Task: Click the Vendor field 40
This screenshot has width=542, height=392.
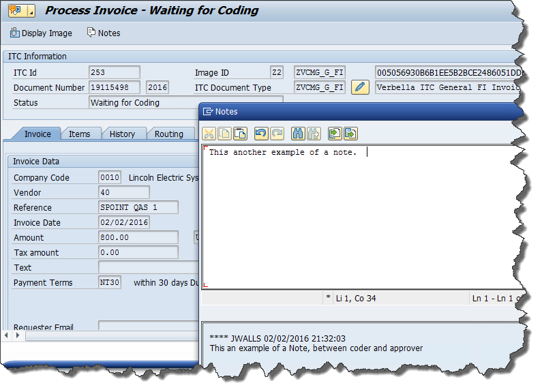Action: tap(124, 192)
